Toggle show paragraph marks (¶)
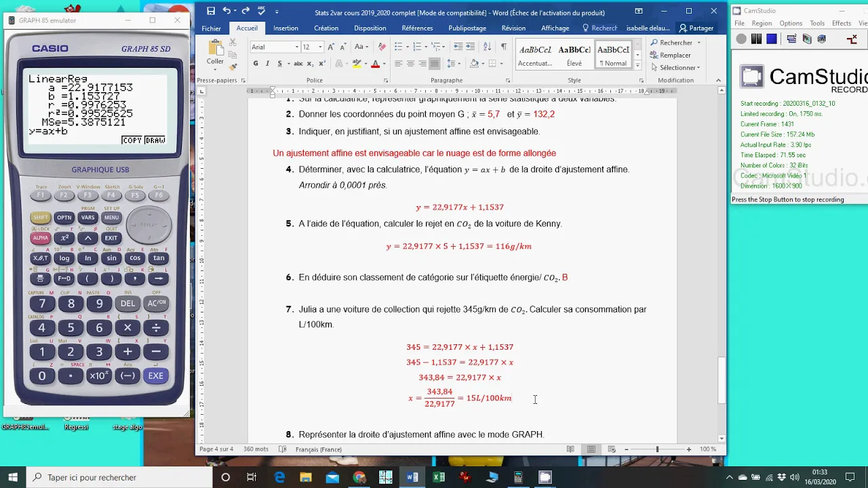 504,47
